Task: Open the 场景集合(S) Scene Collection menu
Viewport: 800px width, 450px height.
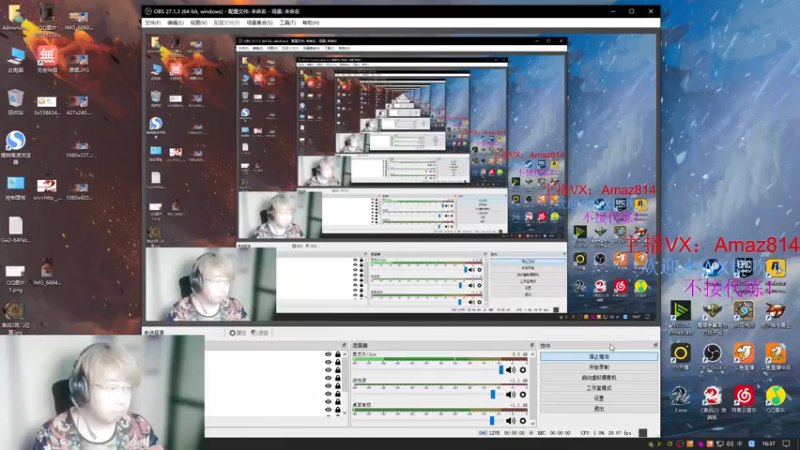Action: pyautogui.click(x=259, y=23)
